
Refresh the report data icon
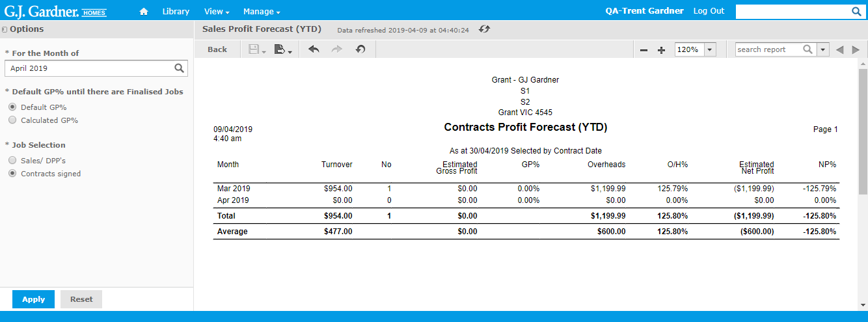[x=484, y=29]
